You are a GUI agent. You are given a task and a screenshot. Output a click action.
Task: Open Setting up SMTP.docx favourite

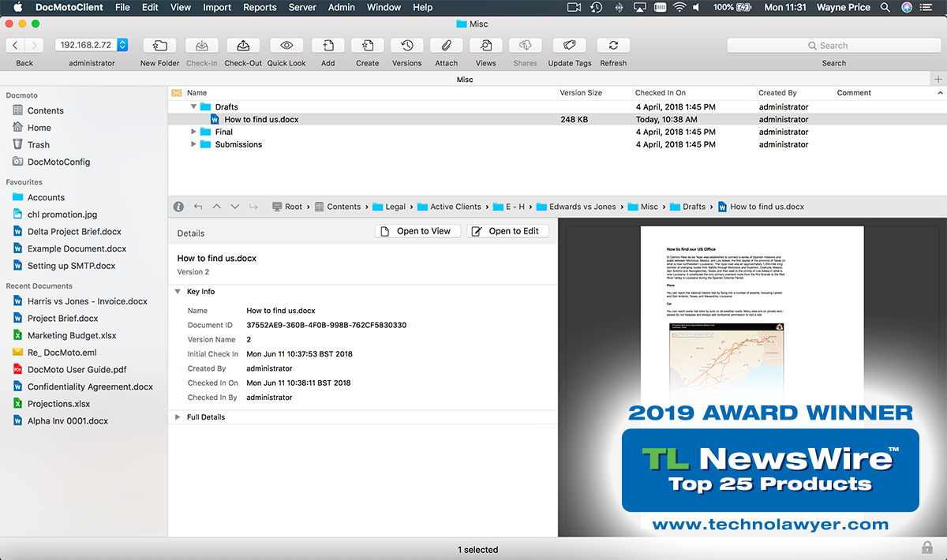64,266
